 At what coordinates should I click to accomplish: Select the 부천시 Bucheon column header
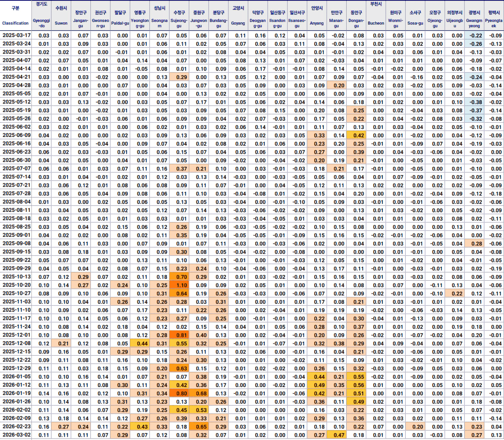pos(376,16)
